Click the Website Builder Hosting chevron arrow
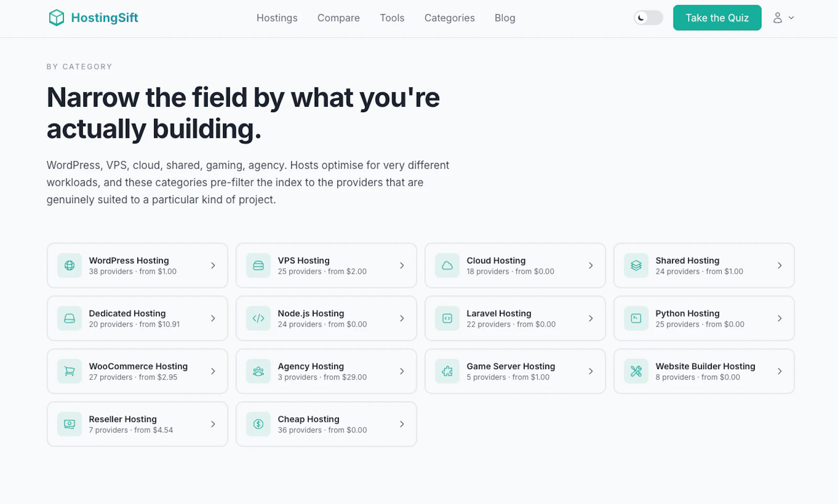Screen dimensions: 838x504 click(x=779, y=371)
